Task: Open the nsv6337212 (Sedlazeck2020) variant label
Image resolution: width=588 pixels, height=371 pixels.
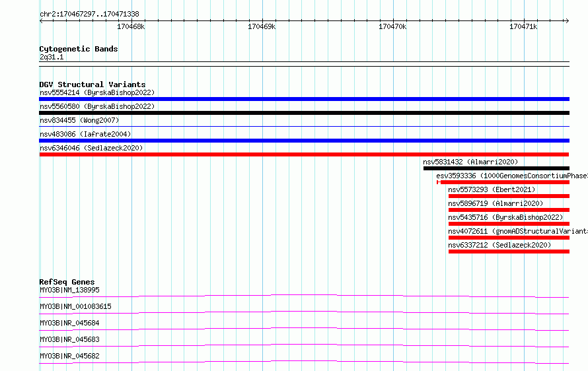Action: 499,245
